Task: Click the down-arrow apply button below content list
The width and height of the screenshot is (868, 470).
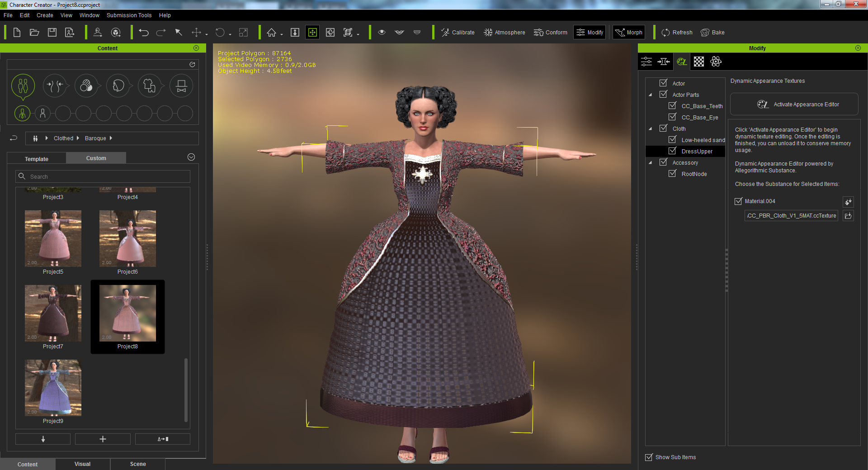Action: 43,439
